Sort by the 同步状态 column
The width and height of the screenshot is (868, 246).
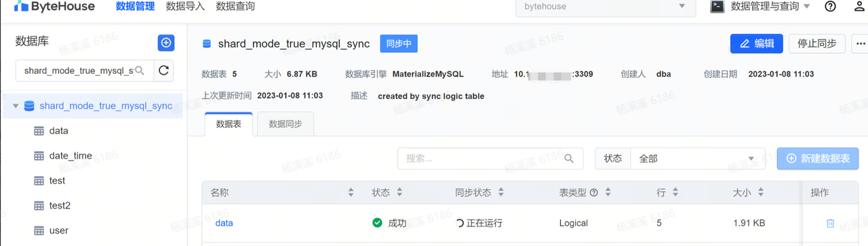click(x=501, y=192)
